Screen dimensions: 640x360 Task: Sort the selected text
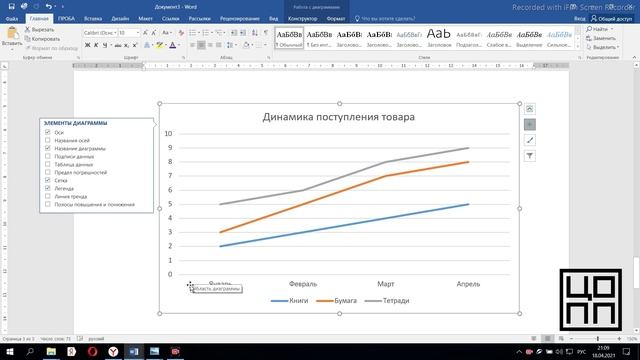pos(255,33)
